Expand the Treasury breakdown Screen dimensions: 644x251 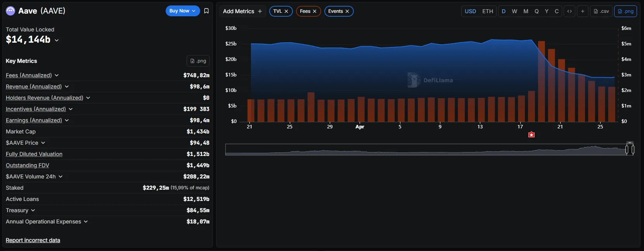click(x=33, y=210)
